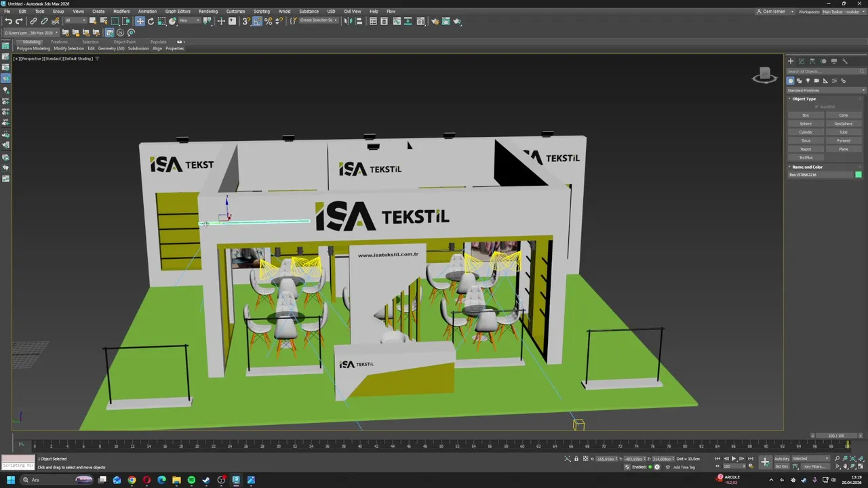Open the Customize menu
868x488 pixels.
pos(235,12)
